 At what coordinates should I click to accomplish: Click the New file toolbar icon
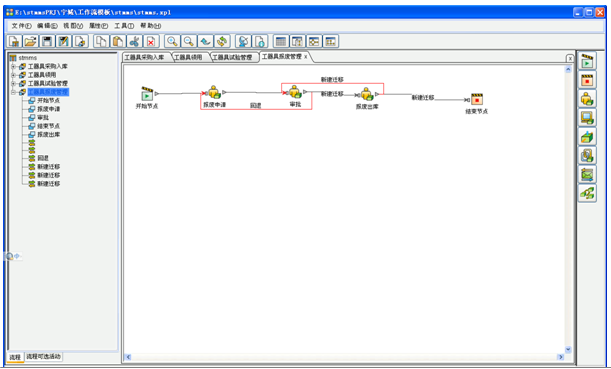[x=14, y=41]
